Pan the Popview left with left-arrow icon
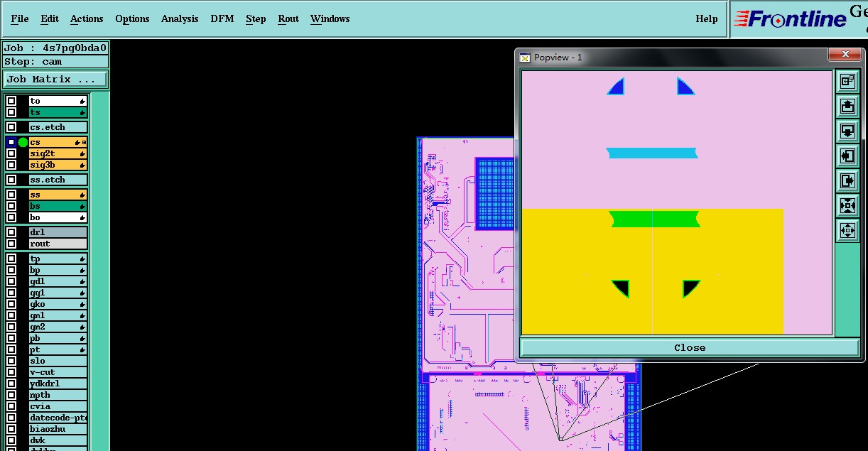Image resolution: width=868 pixels, height=451 pixels. (x=847, y=156)
